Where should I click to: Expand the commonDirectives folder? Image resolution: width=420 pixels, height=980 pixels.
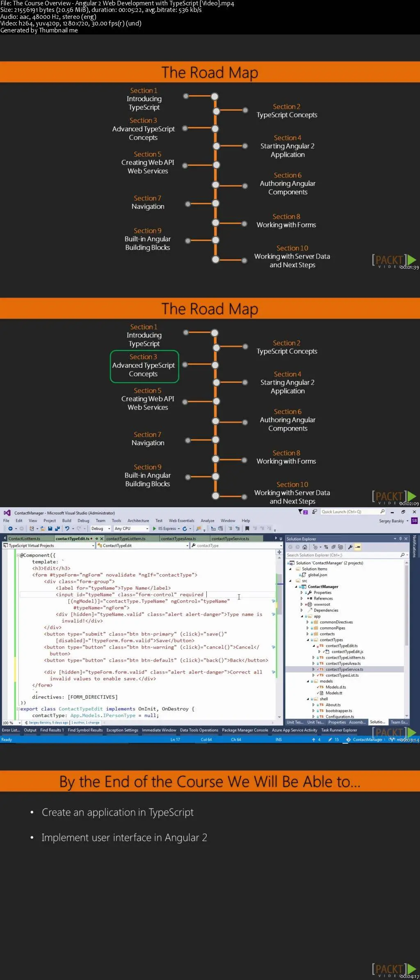(308, 622)
